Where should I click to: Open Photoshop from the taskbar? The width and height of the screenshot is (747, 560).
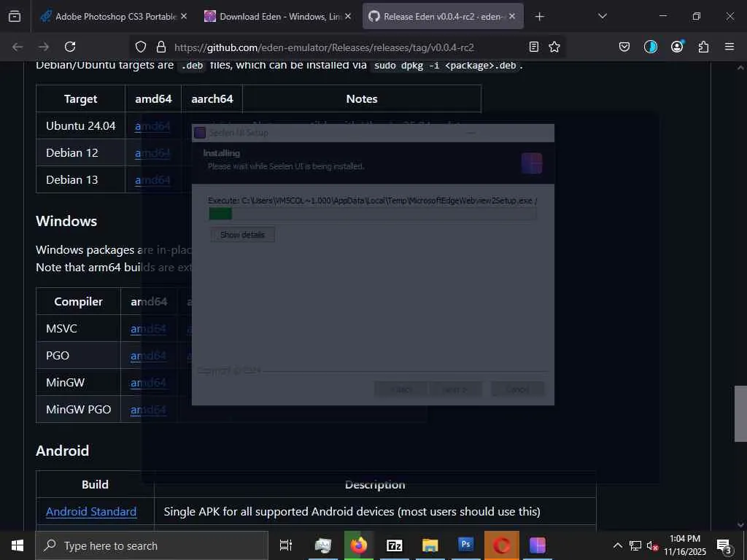465,545
